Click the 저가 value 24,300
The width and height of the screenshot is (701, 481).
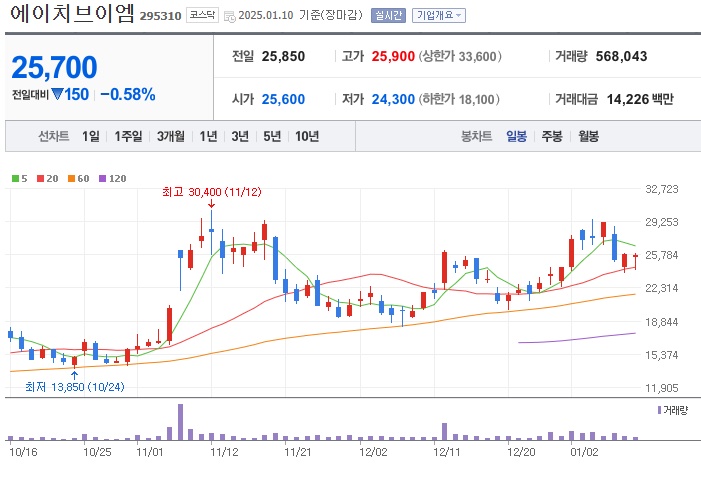[x=393, y=99]
